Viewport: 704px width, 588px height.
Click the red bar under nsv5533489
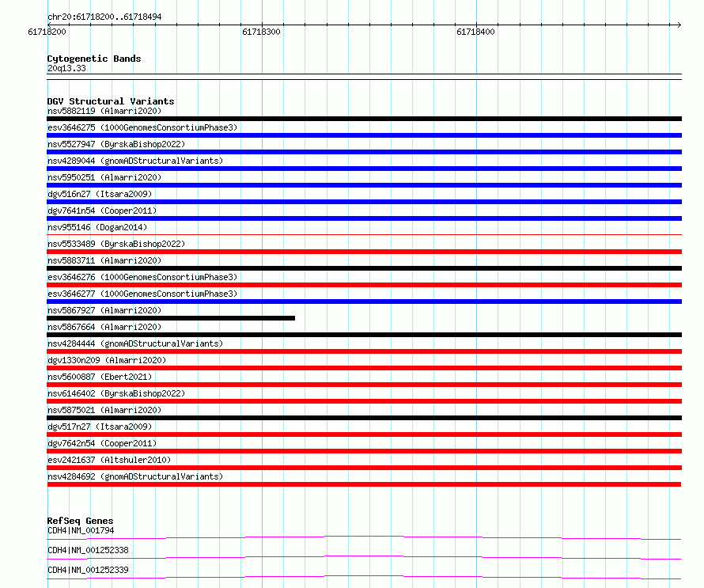click(364, 252)
